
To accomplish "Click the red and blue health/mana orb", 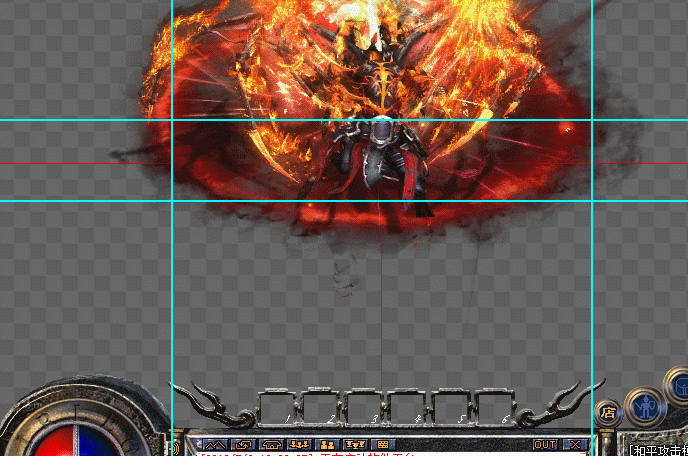I will point(77,440).
